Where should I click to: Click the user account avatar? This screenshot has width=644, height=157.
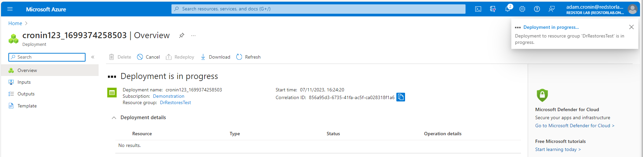[x=633, y=9]
